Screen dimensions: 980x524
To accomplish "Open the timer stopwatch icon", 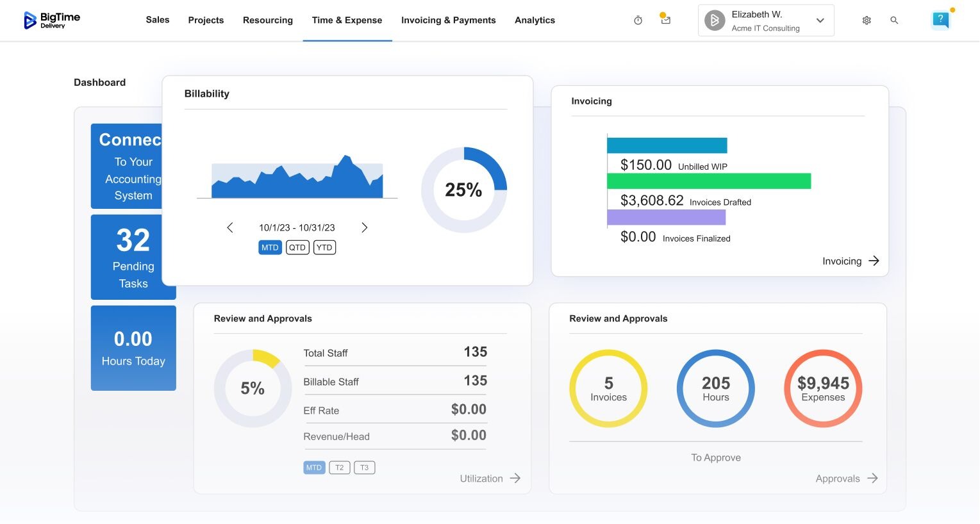I will 638,20.
